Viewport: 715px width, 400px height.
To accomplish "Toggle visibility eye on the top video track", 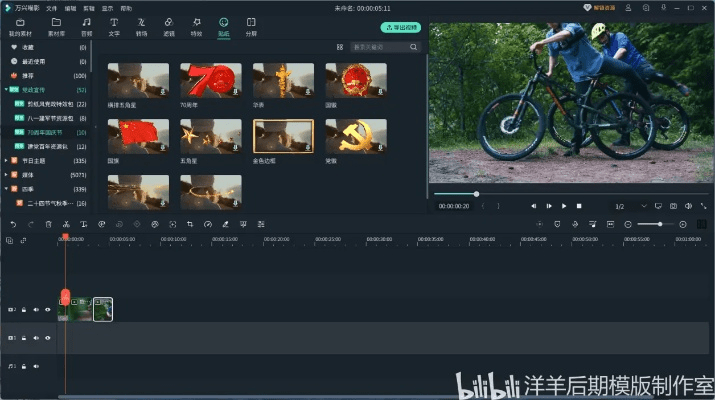I will coord(47,309).
